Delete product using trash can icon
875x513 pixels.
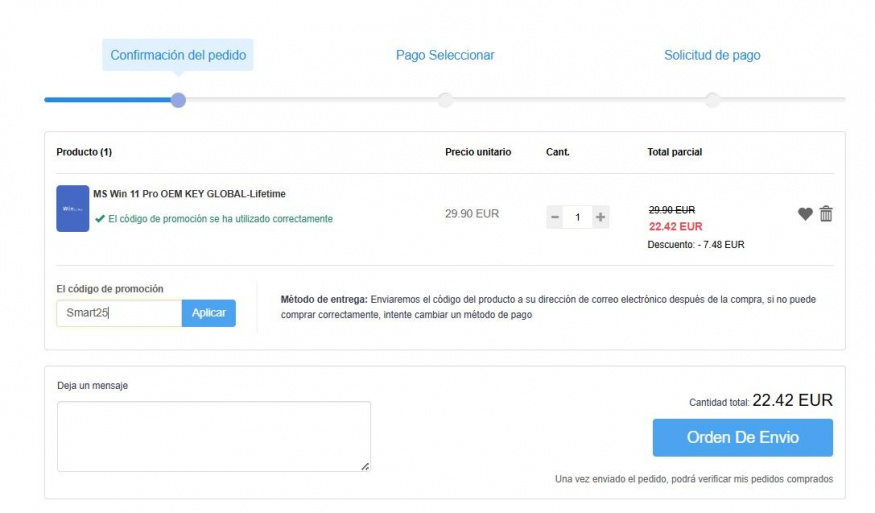pos(826,213)
